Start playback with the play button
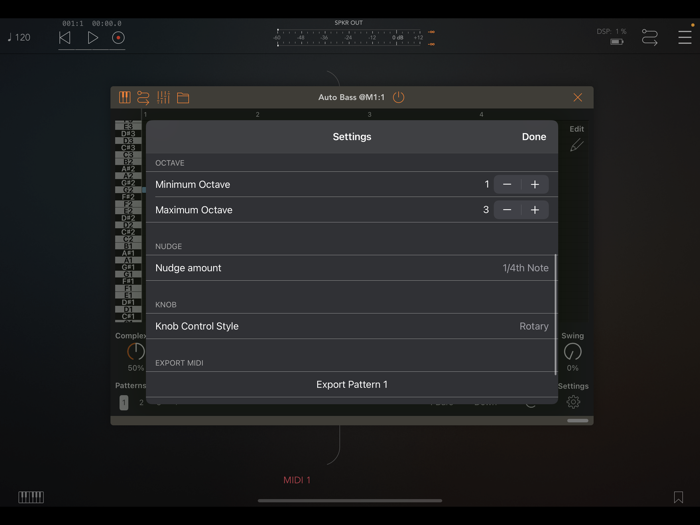This screenshot has height=525, width=700. [92, 38]
